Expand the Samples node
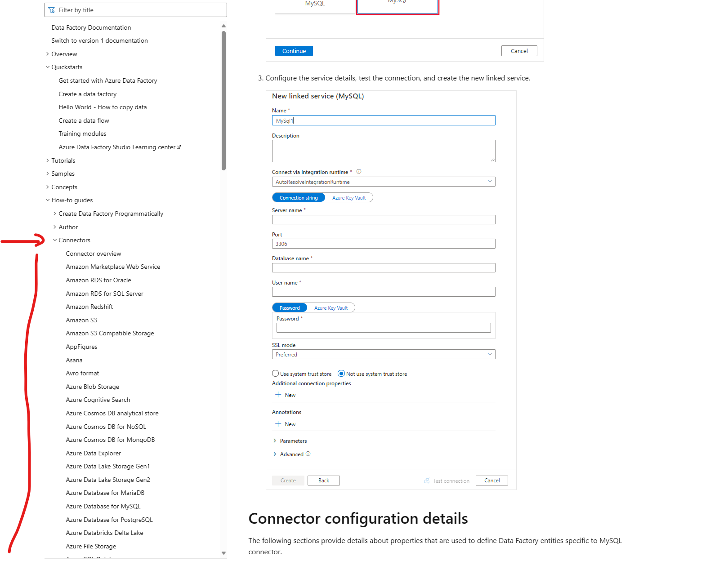Viewport: 728px width, 561px height. click(x=48, y=174)
